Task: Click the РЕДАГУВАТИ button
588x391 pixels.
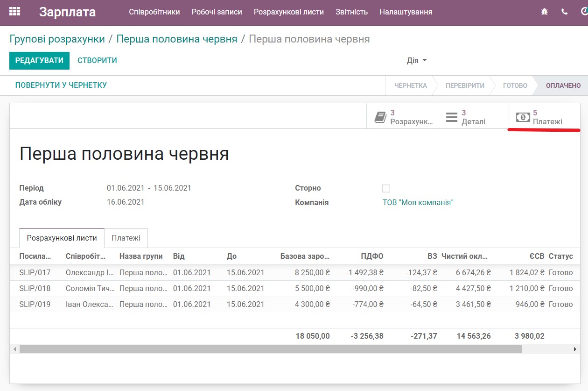Action: (x=39, y=60)
